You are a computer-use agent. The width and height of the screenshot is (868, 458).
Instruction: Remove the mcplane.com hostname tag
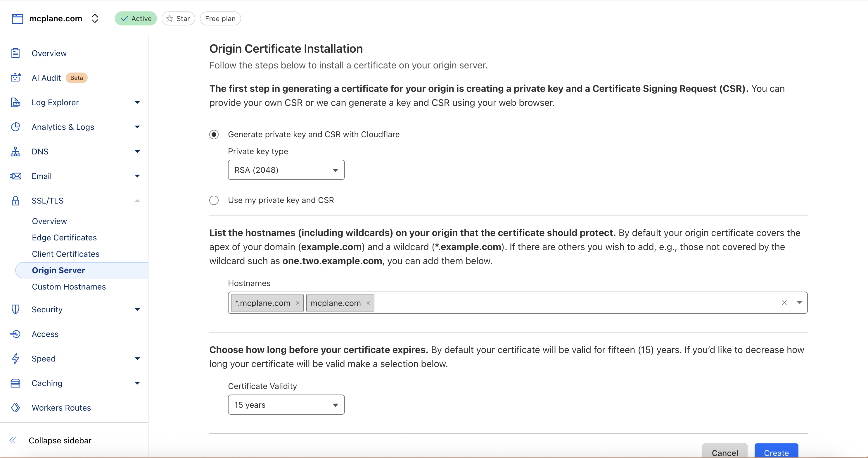tap(368, 303)
